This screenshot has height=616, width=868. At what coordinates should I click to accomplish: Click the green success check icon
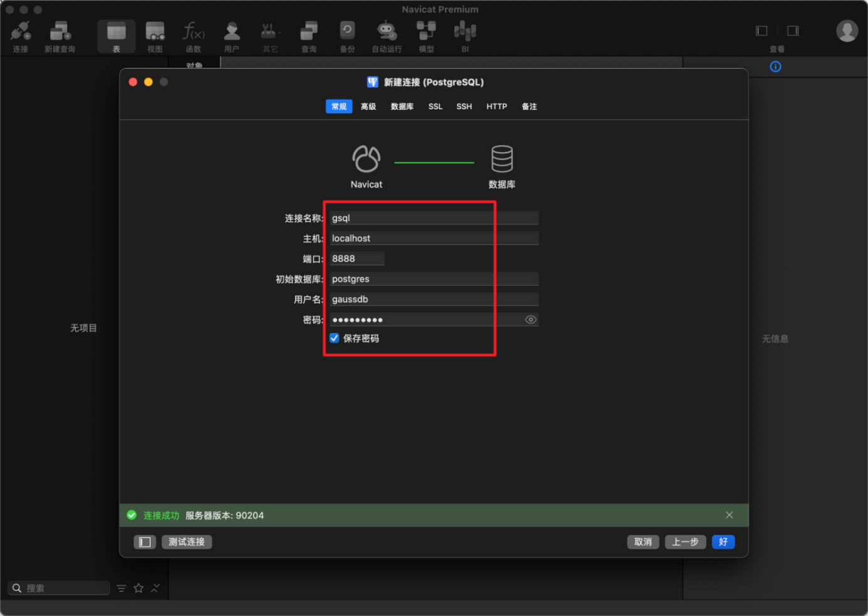(x=132, y=515)
